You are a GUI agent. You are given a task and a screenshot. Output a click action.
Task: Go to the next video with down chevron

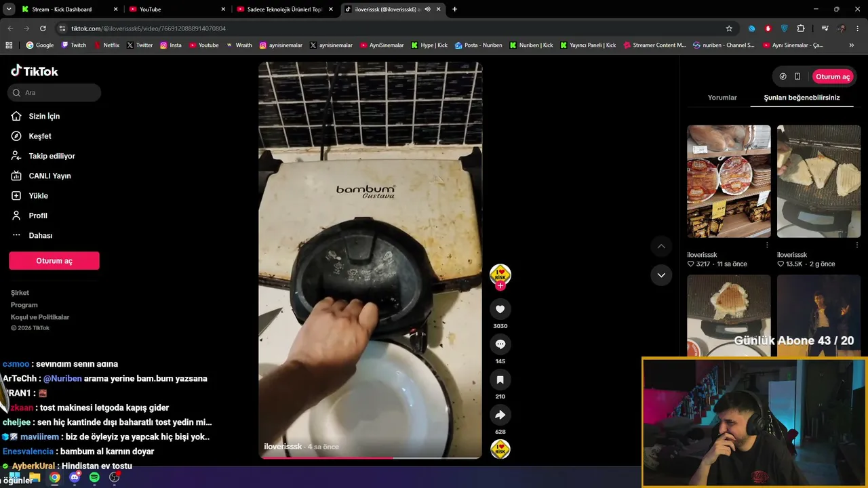point(661,275)
